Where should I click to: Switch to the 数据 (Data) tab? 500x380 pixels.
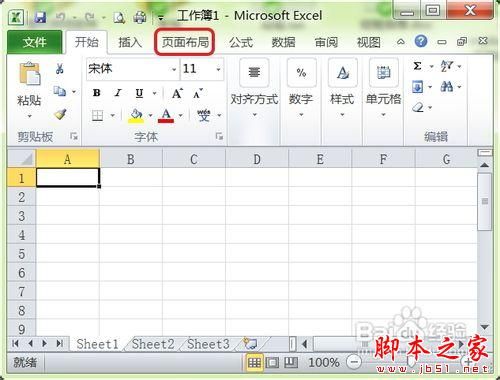(x=283, y=42)
